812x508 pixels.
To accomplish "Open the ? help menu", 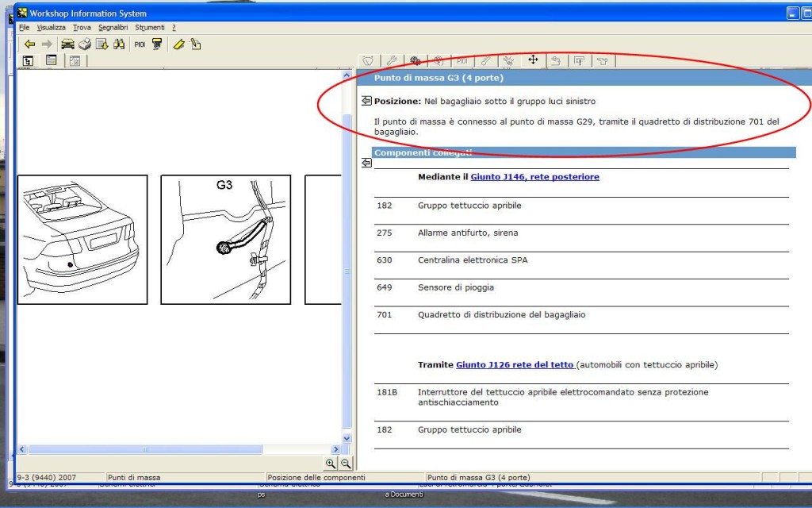I will pos(174,28).
